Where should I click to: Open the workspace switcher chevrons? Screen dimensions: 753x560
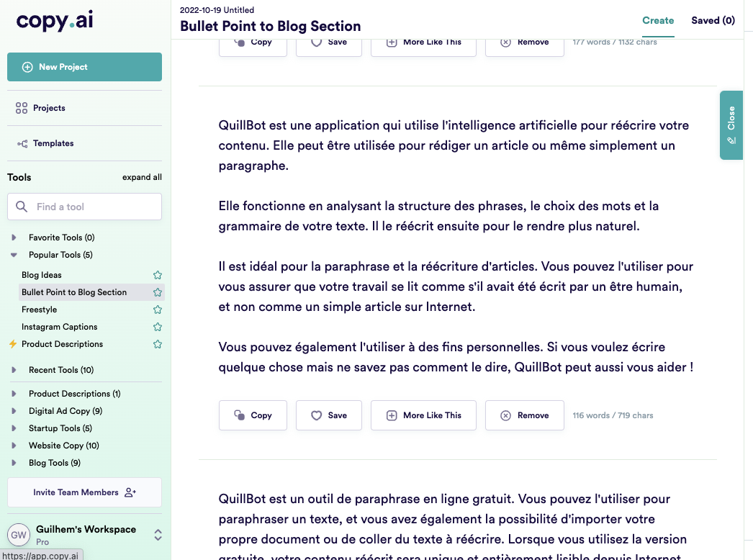(158, 535)
